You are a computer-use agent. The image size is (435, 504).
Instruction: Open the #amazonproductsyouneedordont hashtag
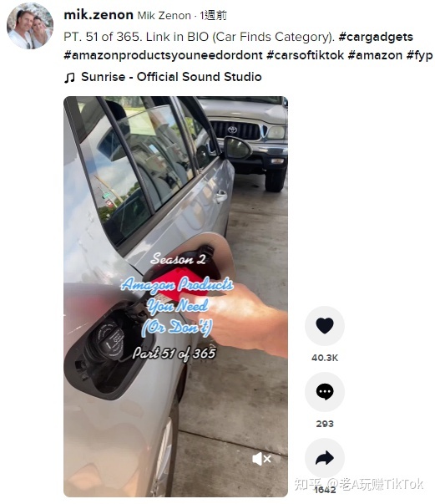(x=163, y=55)
